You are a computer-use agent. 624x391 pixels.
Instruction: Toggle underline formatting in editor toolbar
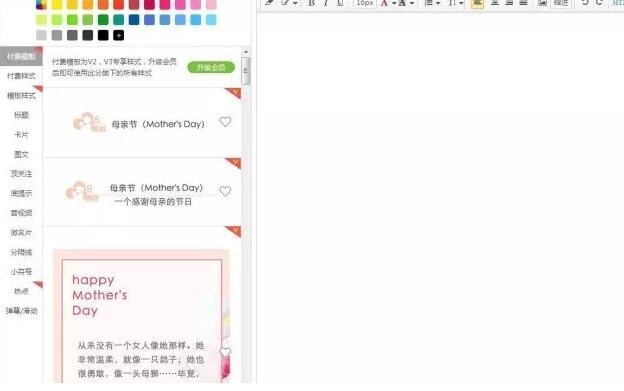pos(340,3)
